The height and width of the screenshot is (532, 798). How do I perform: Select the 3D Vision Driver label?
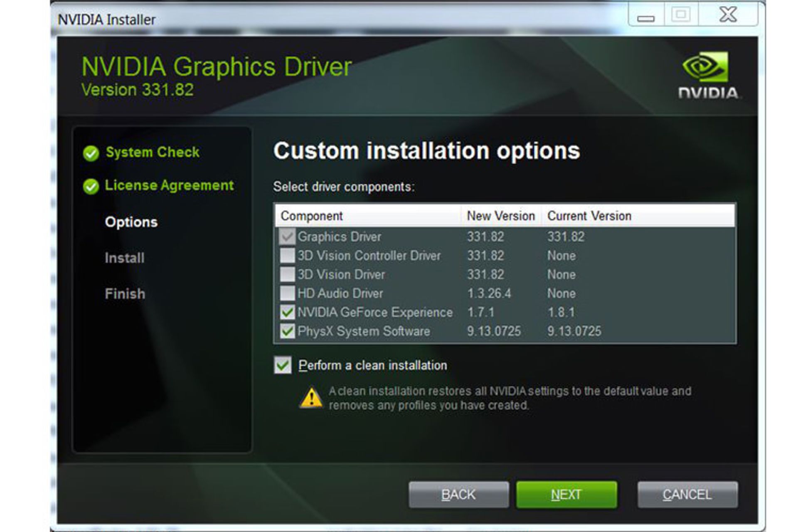click(341, 274)
